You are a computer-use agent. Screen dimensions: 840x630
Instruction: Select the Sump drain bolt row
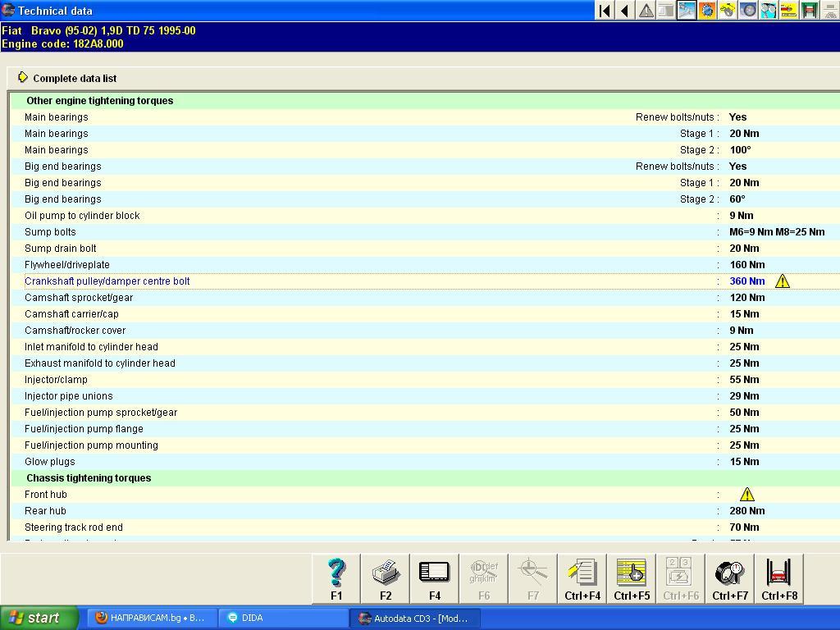(426, 249)
